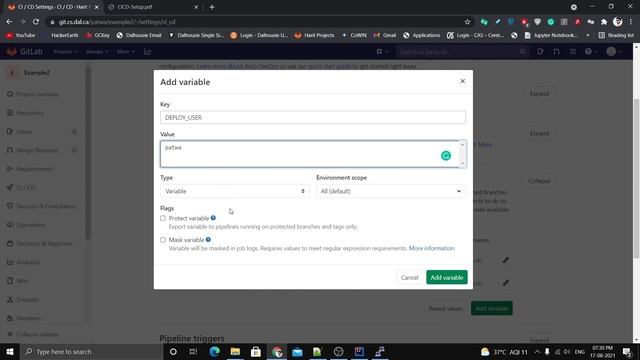Click the Grammarly icon in Value field
Screen dimensions: 640x360
pyautogui.click(x=446, y=156)
